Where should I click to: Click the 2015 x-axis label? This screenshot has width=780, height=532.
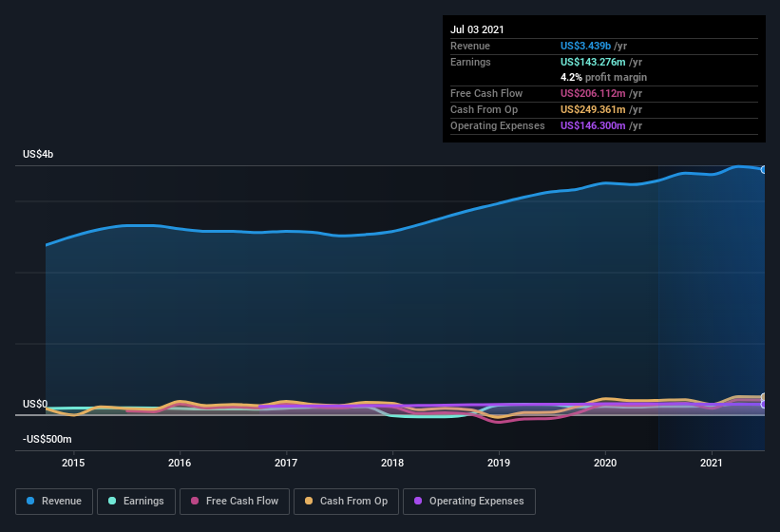(x=73, y=463)
